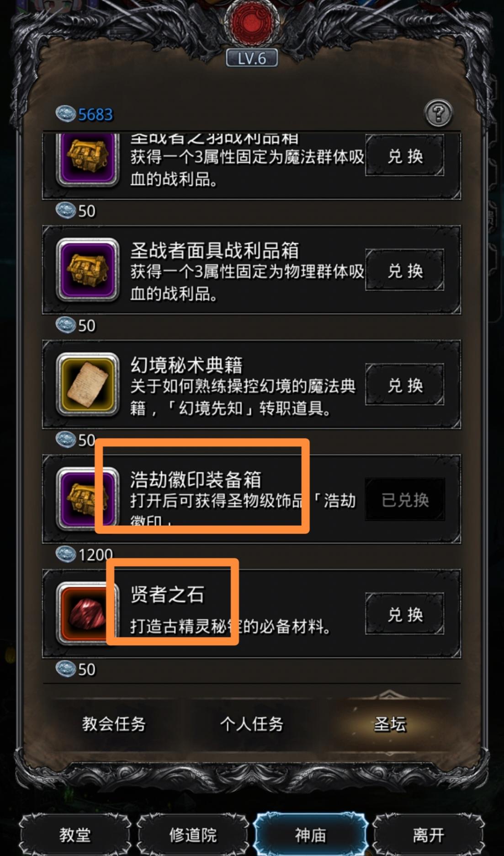Tap the 离开 button to exit
The width and height of the screenshot is (504, 856).
[428, 835]
